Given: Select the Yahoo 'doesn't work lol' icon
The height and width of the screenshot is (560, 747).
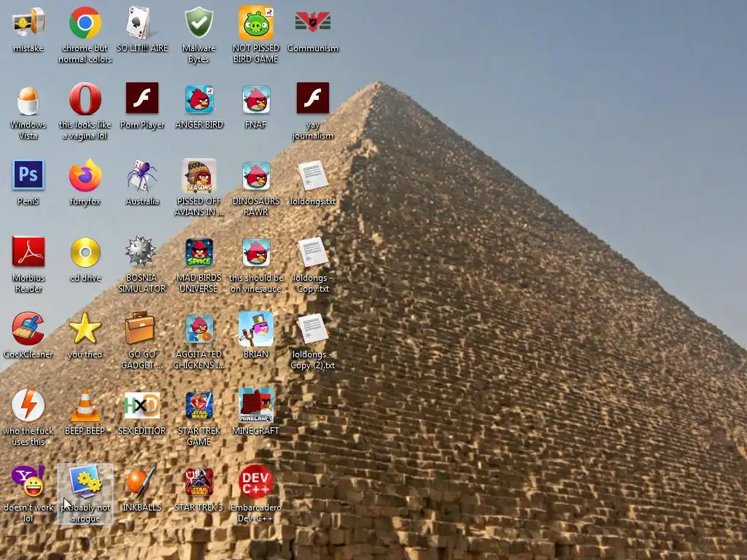Looking at the screenshot, I should click(x=28, y=481).
